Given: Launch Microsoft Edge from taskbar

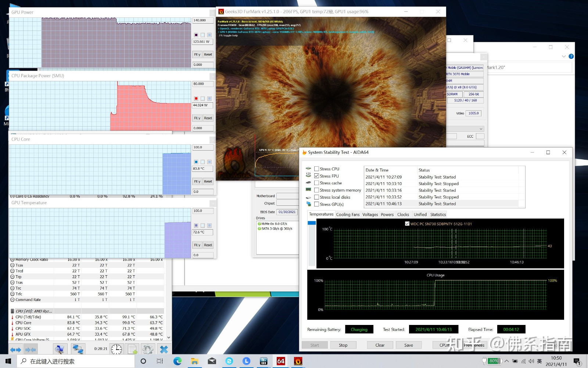Looking at the screenshot, I should [x=177, y=361].
